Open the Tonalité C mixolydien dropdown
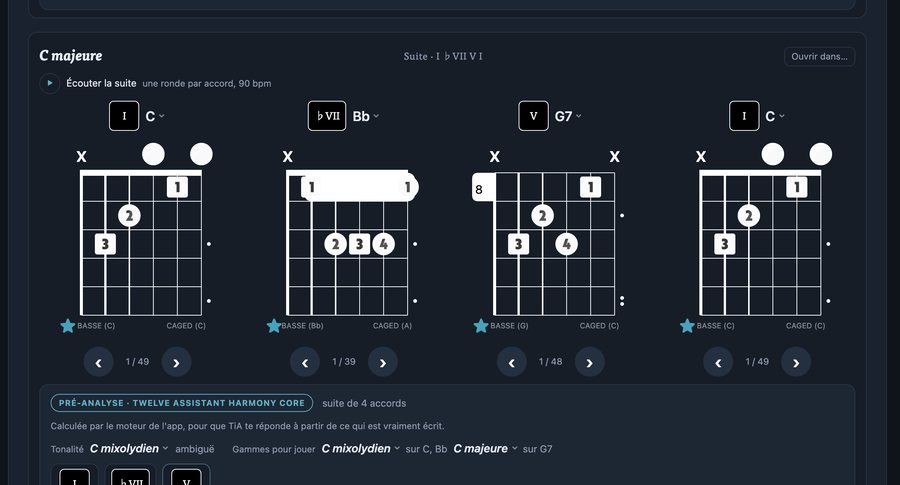Screen dimensions: 900x485 coord(129,449)
